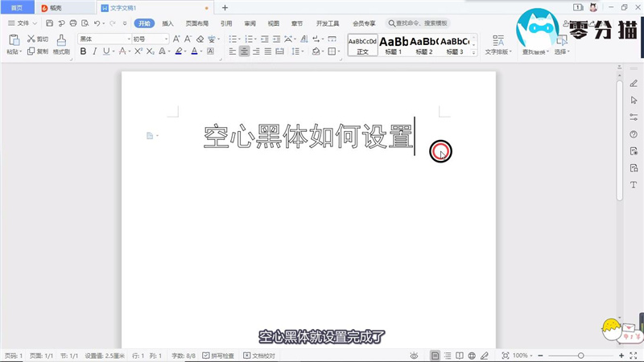Viewport: 644px width, 362px height.
Task: Click the Save icon in quick access bar
Action: (x=49, y=23)
